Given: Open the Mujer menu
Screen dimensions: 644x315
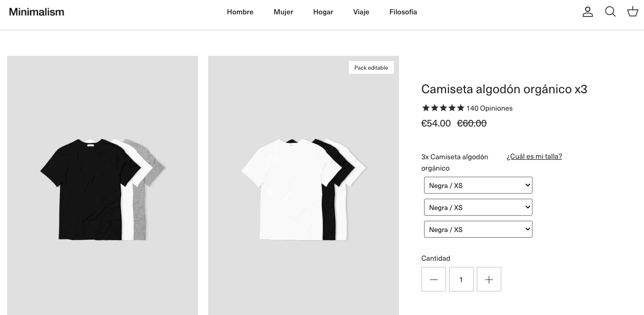Looking at the screenshot, I should (283, 12).
